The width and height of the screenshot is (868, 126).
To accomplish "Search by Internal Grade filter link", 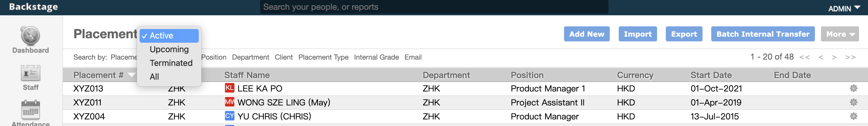I will [376, 57].
